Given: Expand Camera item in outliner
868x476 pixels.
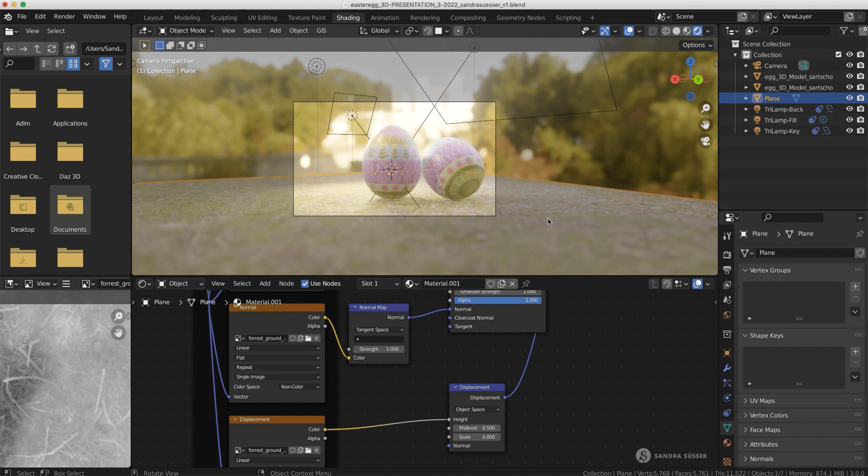Looking at the screenshot, I should tap(746, 65).
